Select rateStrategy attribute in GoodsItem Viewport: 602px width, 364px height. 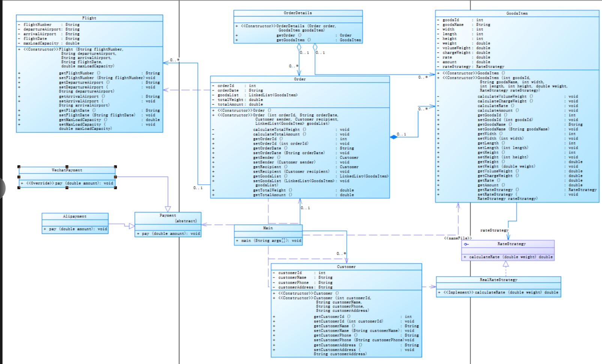pos(471,67)
